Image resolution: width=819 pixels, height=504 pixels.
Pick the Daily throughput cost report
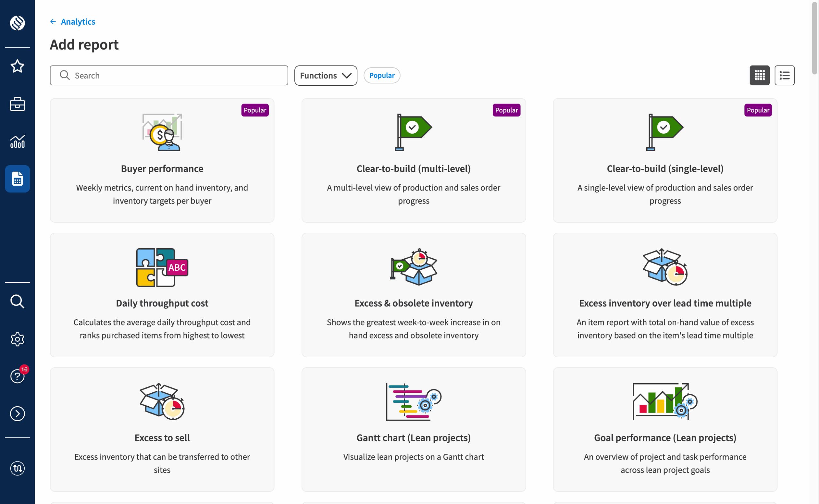162,295
